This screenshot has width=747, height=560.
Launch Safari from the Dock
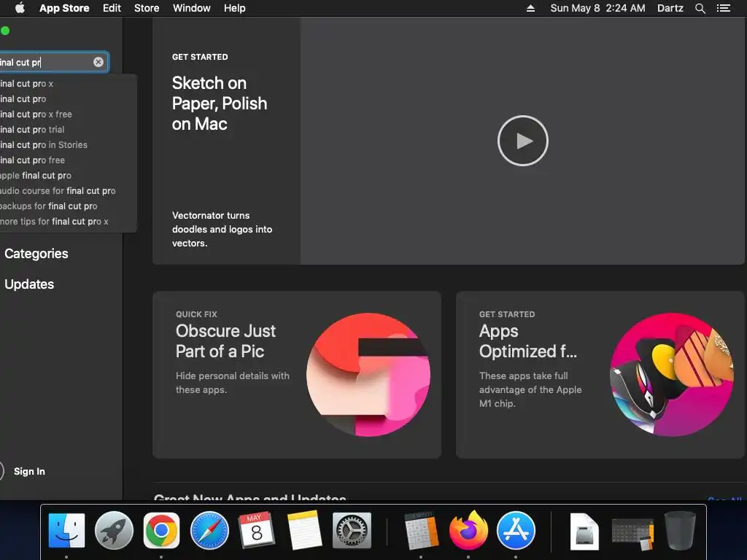click(x=209, y=530)
